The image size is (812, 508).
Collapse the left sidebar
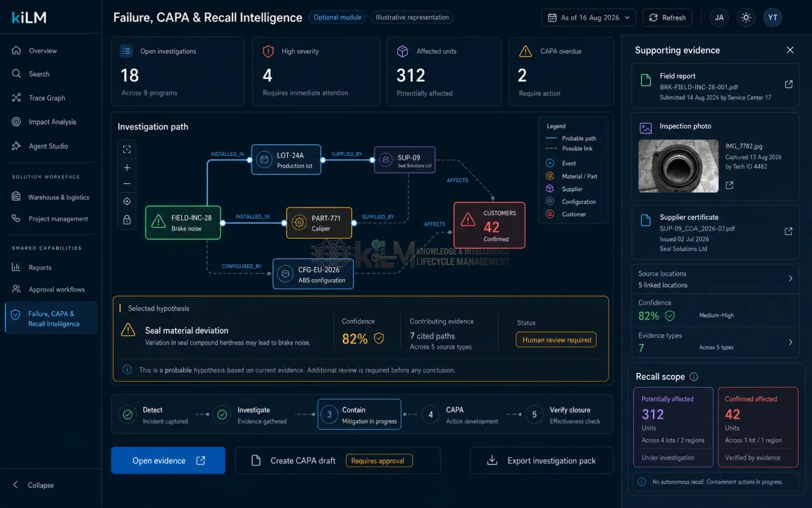[33, 485]
